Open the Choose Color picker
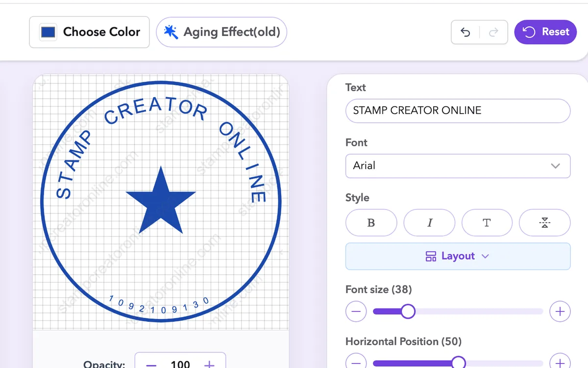 point(89,32)
